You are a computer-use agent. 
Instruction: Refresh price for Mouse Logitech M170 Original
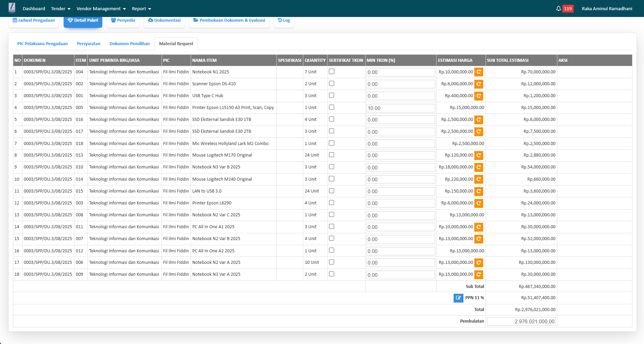(x=479, y=155)
